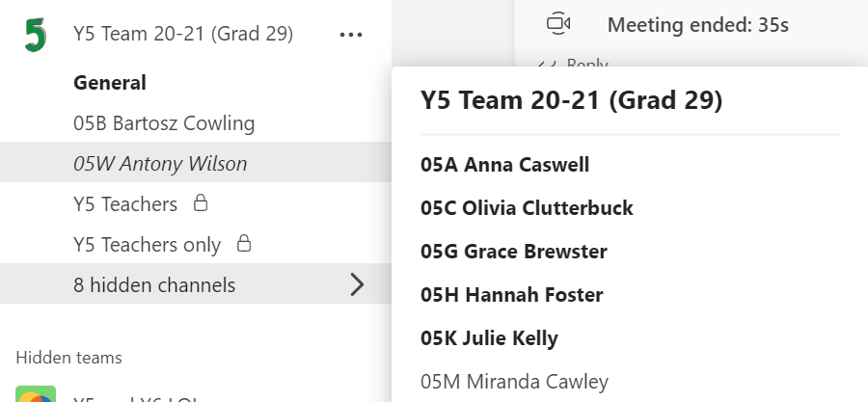Open the Meeting ended 35s message

pyautogui.click(x=697, y=25)
